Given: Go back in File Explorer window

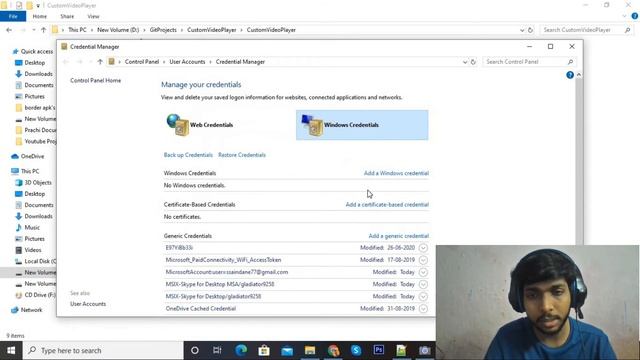Looking at the screenshot, I should pos(9,30).
